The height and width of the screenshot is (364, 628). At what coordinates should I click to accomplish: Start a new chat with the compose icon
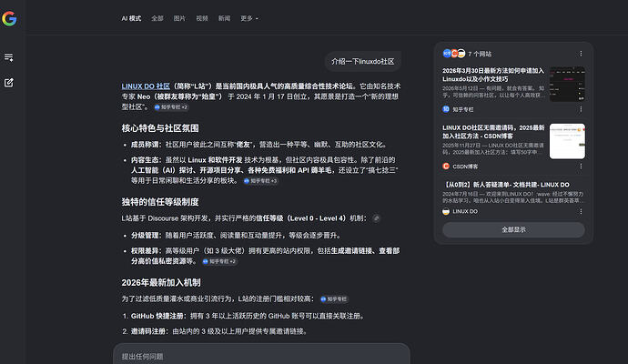(9, 83)
